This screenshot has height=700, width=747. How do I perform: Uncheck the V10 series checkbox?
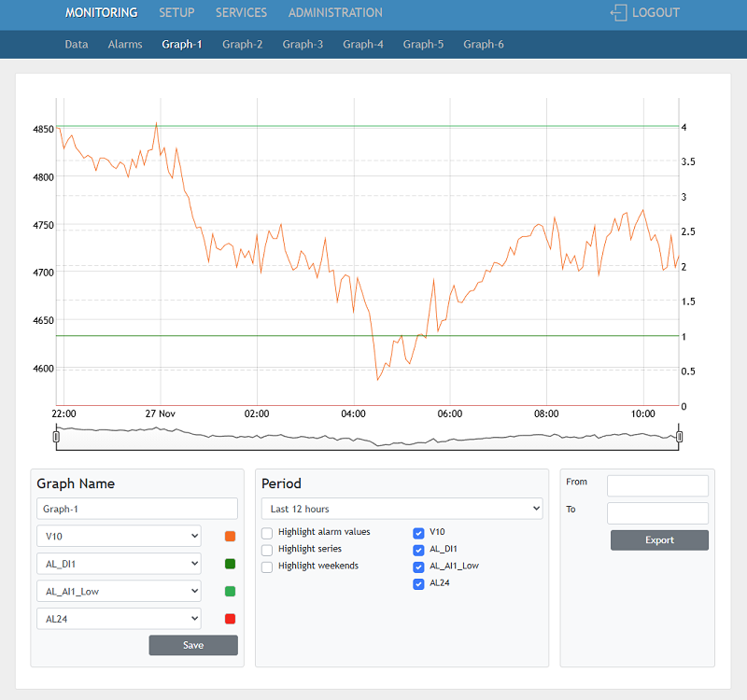click(418, 533)
